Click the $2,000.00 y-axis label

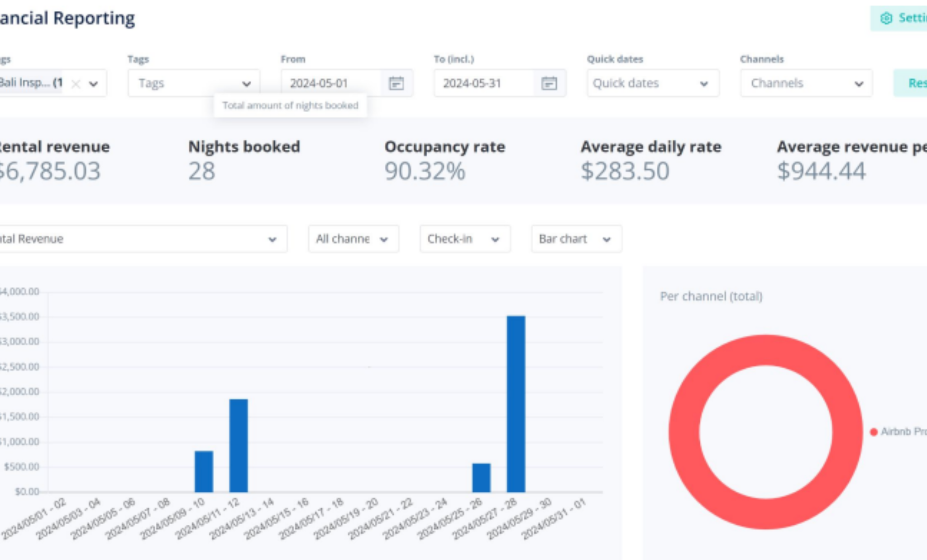pyautogui.click(x=20, y=391)
